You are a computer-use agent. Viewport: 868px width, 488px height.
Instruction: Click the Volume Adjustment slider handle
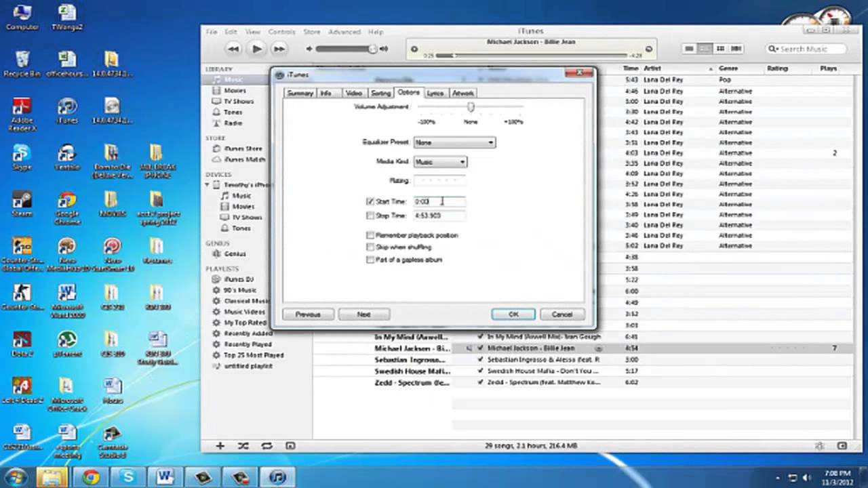(471, 107)
